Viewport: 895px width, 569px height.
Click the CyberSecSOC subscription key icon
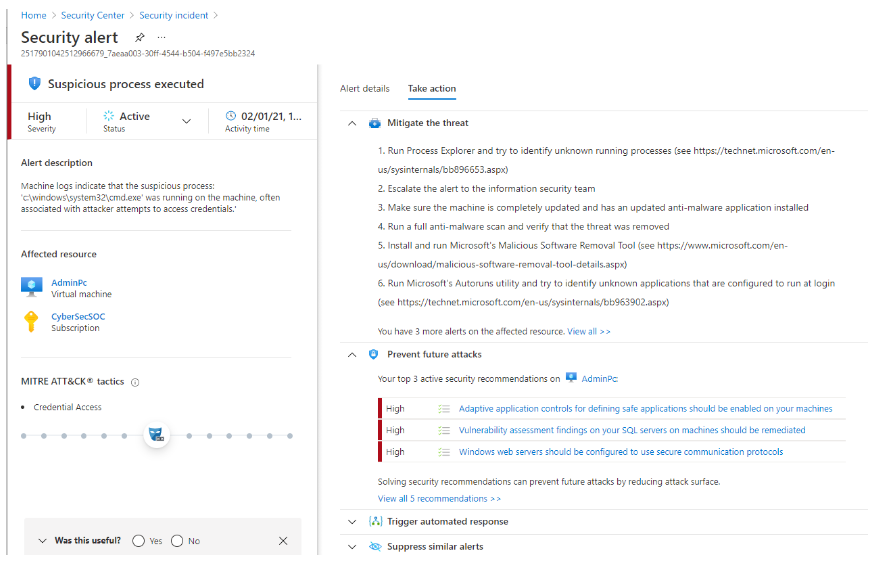(x=31, y=321)
